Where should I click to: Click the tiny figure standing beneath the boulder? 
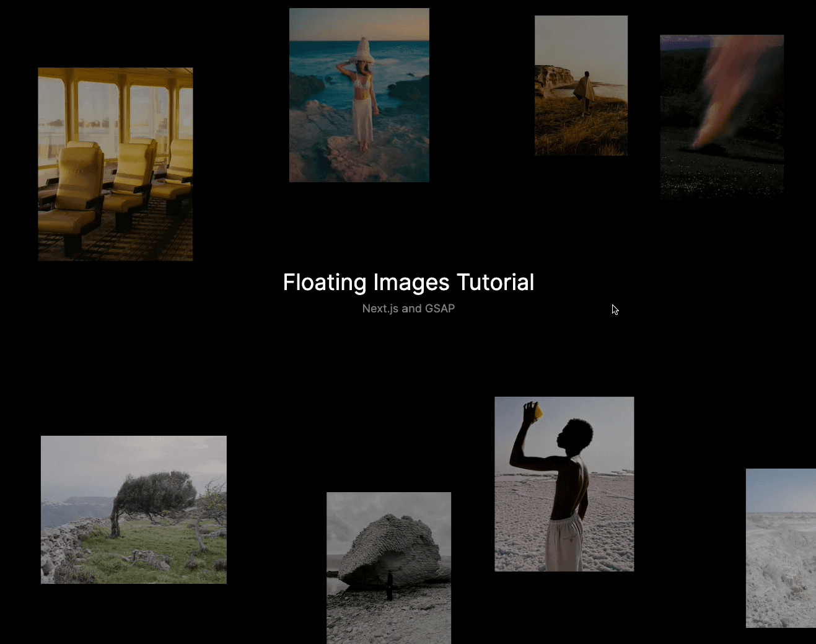(389, 586)
